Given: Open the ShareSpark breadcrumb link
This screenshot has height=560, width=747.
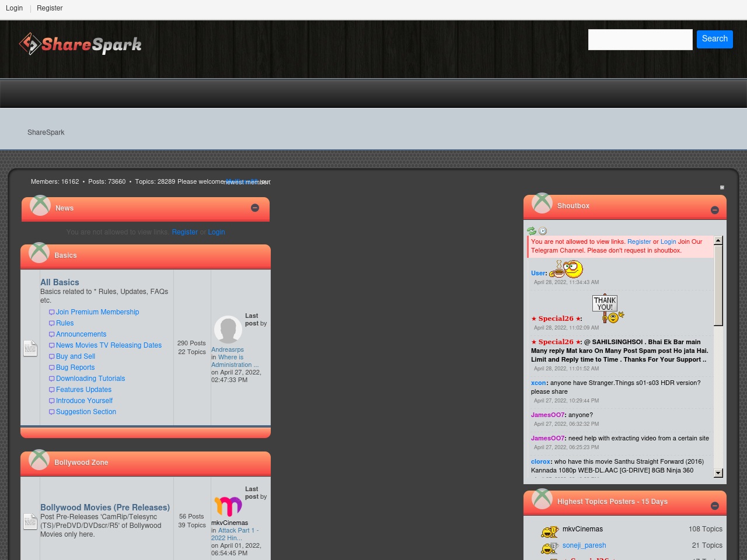Looking at the screenshot, I should click(46, 132).
